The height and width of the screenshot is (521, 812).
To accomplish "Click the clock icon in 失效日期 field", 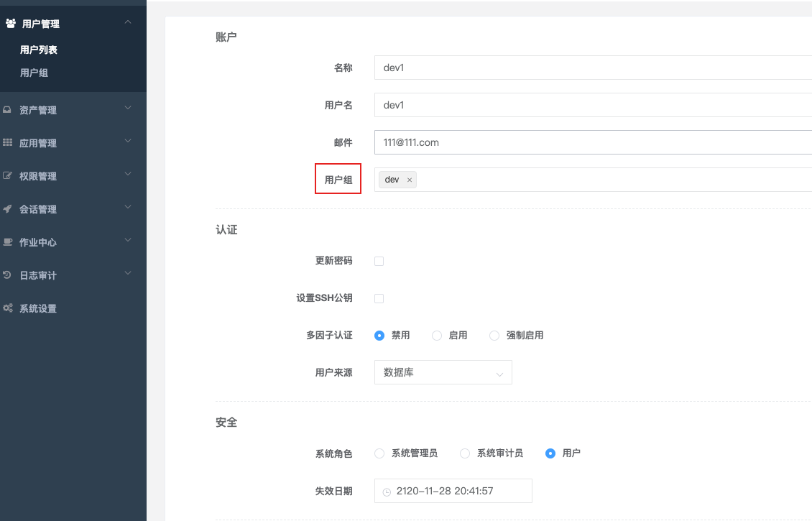I will coord(387,492).
